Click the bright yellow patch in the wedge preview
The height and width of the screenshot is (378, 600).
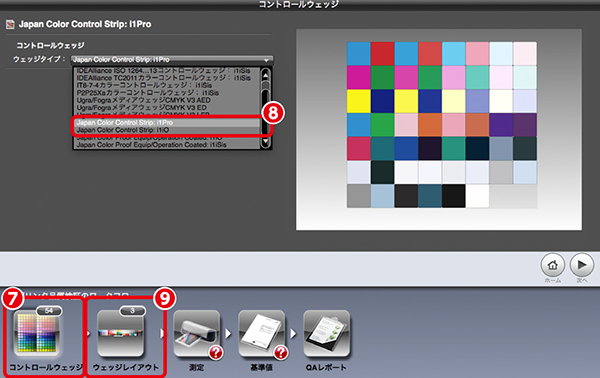tap(359, 101)
